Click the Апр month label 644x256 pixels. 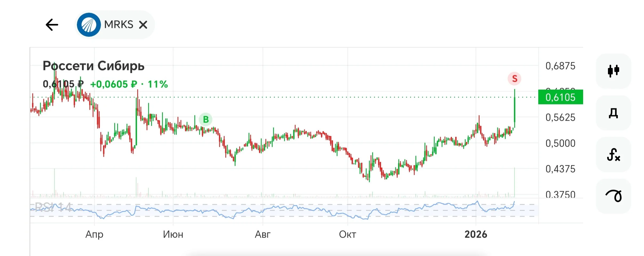coord(94,235)
